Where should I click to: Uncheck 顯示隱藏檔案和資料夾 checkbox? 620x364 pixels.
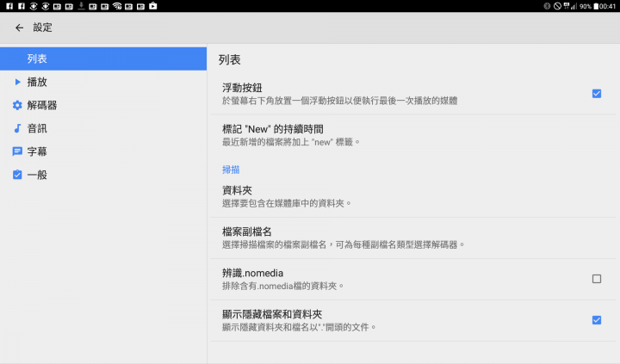point(597,320)
